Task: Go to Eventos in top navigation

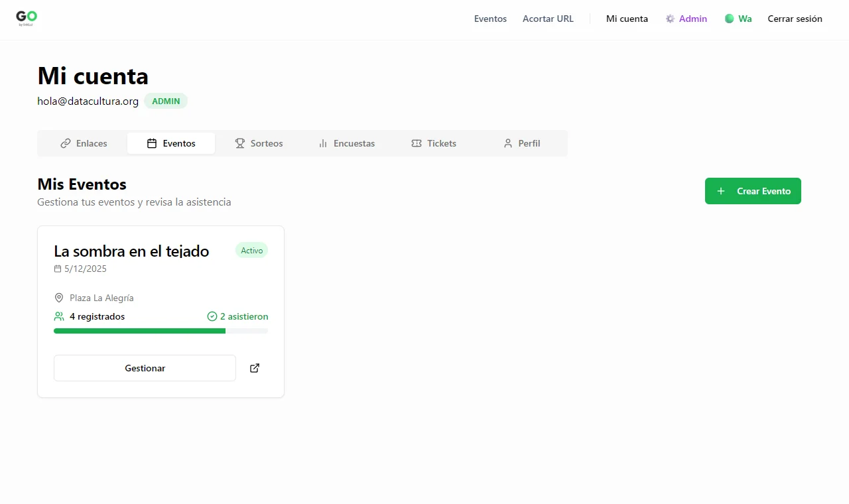Action: pos(490,19)
